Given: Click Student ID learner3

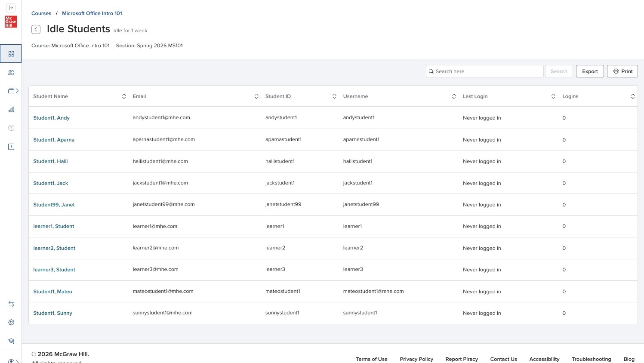Looking at the screenshot, I should tap(275, 269).
